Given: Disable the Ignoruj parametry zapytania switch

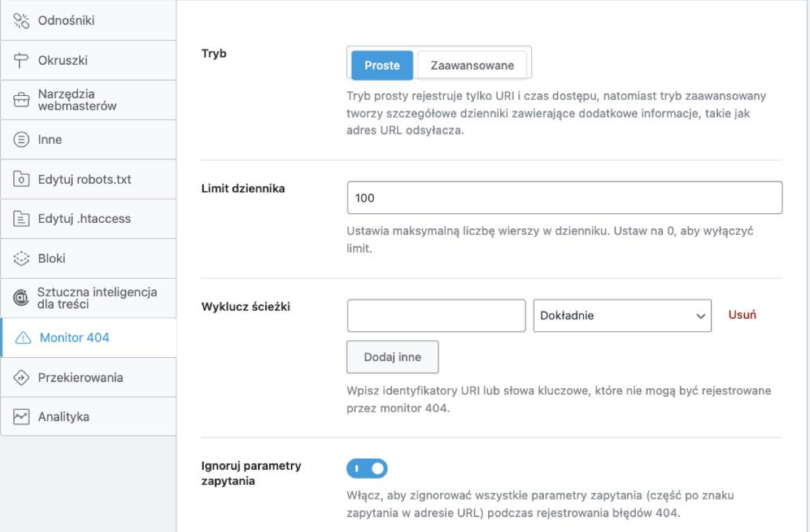Looking at the screenshot, I should pos(367,468).
